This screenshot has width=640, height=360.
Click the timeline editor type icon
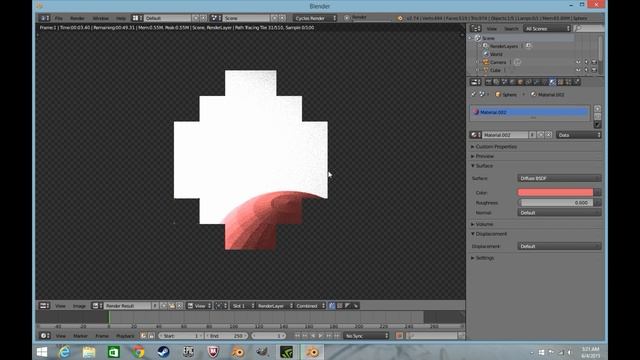(x=45, y=336)
